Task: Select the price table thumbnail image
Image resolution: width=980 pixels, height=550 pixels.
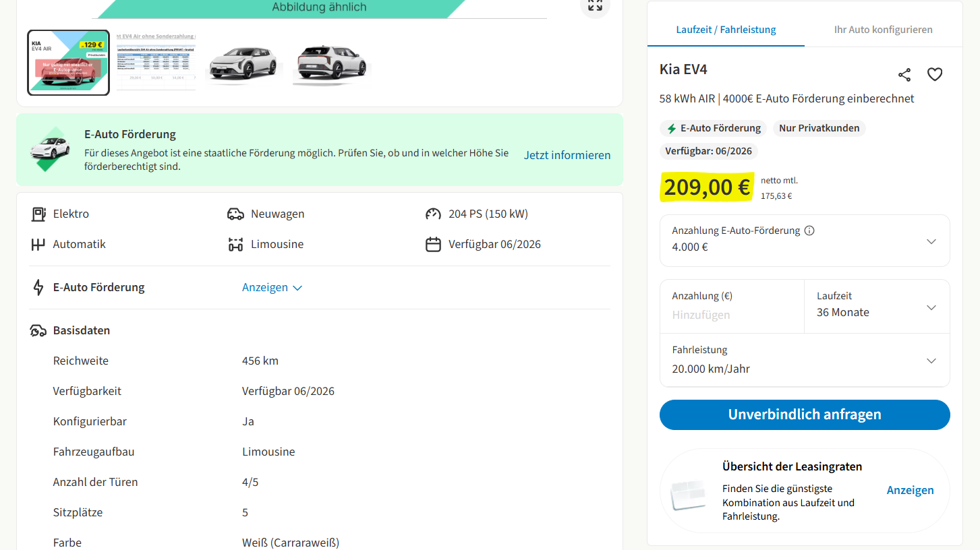Action: (x=156, y=62)
